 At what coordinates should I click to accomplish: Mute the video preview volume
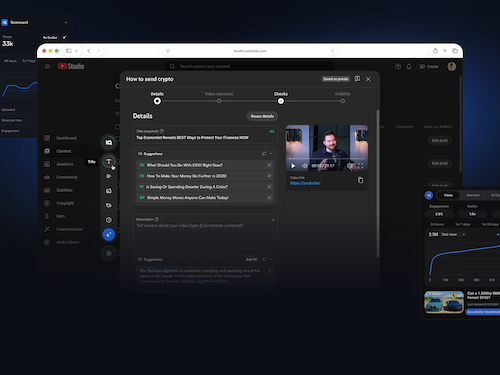pyautogui.click(x=305, y=166)
